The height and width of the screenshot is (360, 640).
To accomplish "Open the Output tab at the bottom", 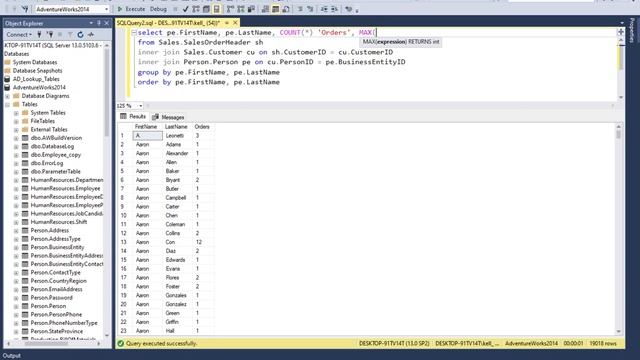I will coord(11,356).
